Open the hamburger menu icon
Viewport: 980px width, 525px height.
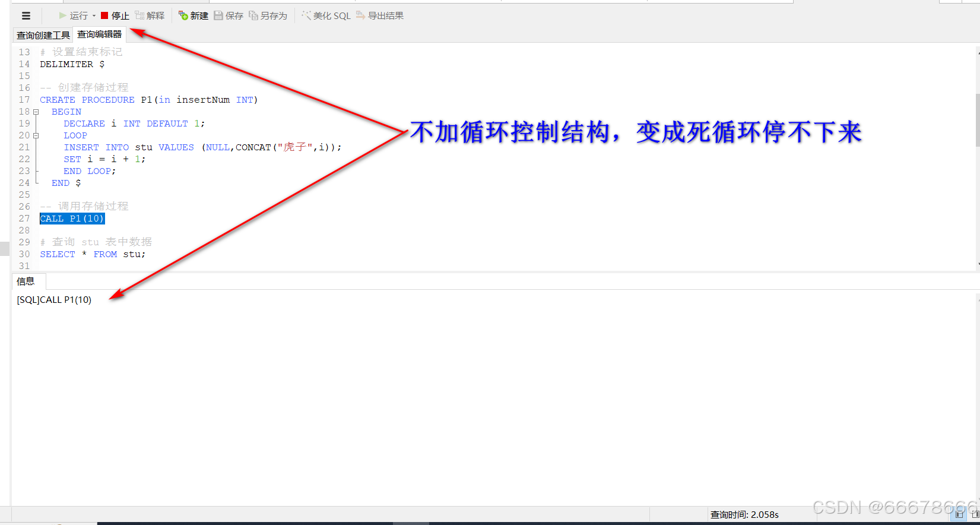pyautogui.click(x=26, y=16)
